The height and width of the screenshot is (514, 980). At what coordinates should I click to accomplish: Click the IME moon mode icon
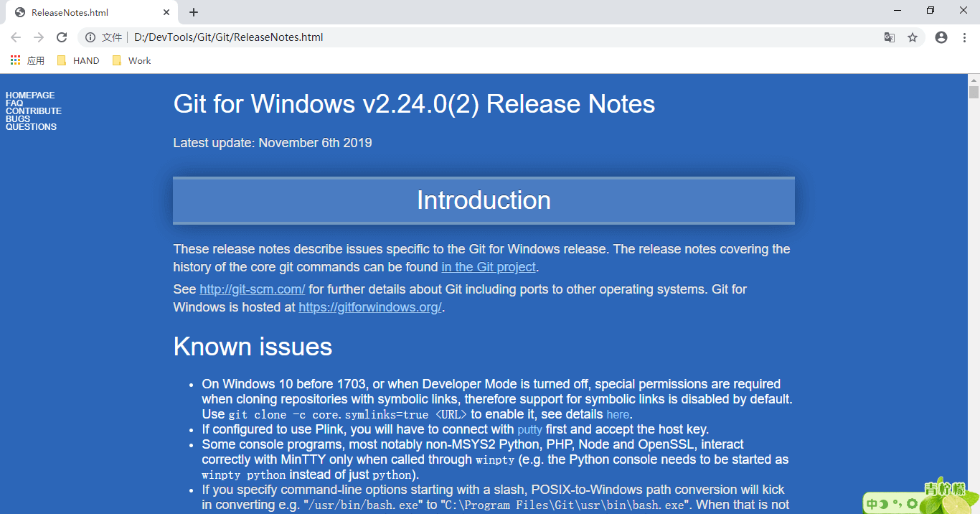[884, 504]
